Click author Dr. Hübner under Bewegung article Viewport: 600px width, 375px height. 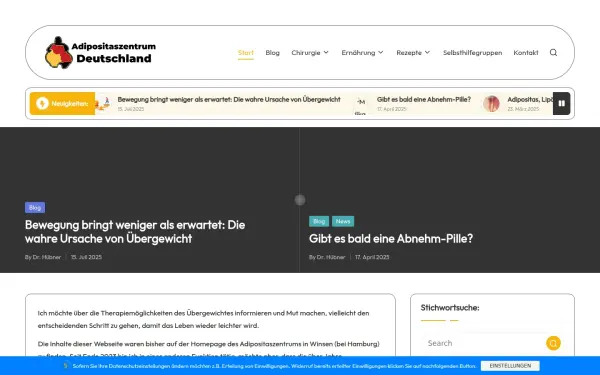pos(47,257)
